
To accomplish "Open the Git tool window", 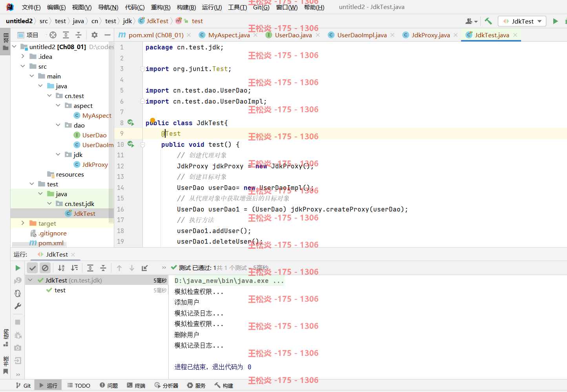I will click(23, 386).
